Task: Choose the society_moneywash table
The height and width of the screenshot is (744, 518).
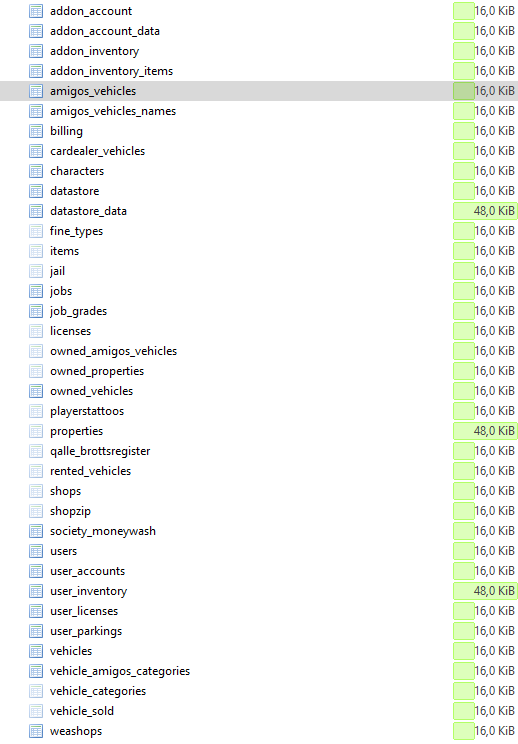Action: pyautogui.click(x=103, y=531)
